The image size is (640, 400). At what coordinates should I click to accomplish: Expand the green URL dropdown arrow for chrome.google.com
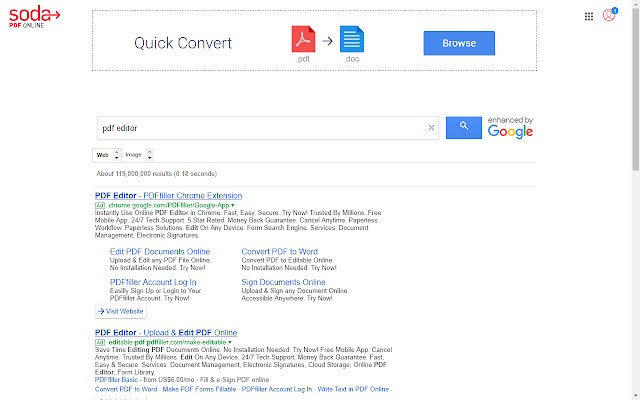click(x=234, y=204)
